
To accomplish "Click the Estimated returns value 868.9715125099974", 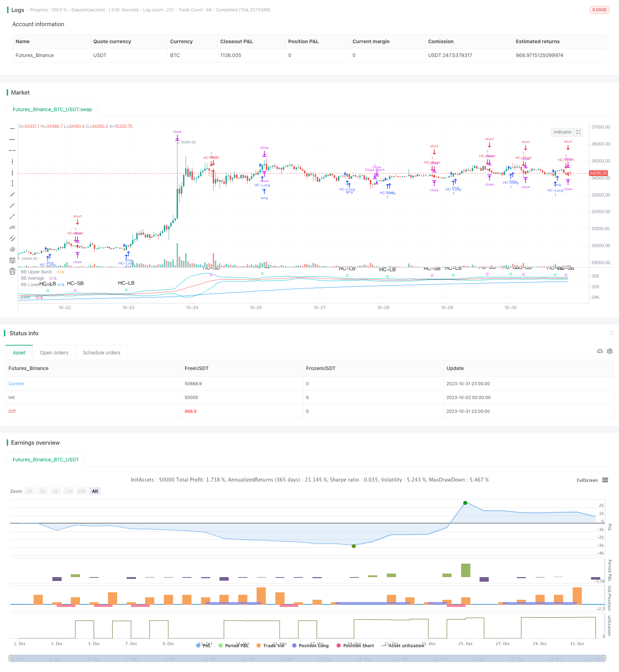I will click(x=540, y=55).
